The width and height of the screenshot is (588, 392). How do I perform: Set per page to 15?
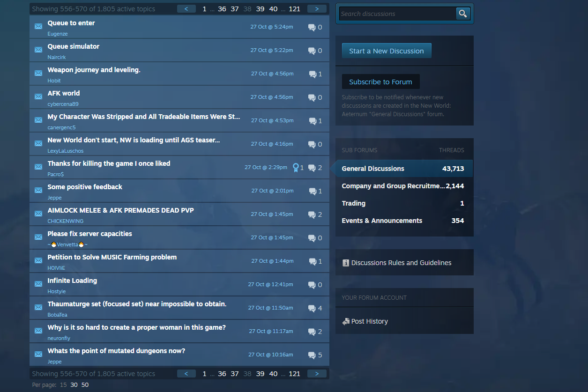63,385
